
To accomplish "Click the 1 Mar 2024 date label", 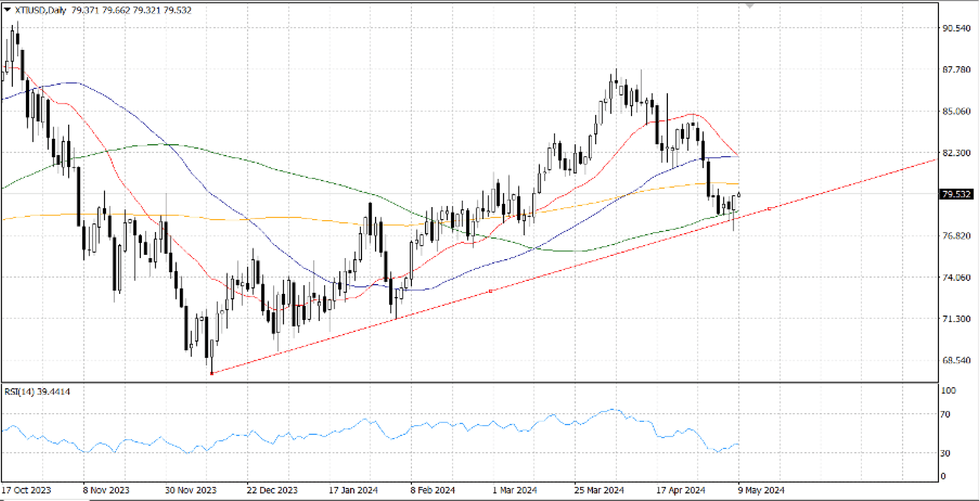I will (x=514, y=490).
